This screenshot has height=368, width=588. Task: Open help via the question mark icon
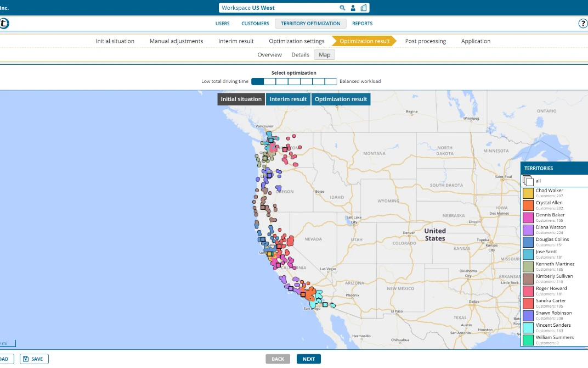pos(583,24)
